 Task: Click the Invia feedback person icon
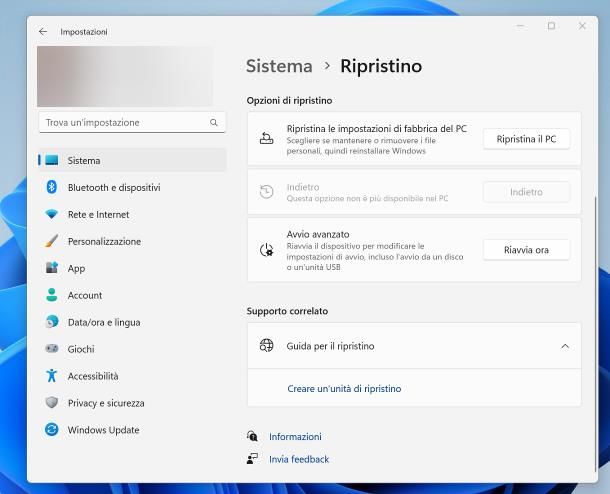tap(252, 459)
